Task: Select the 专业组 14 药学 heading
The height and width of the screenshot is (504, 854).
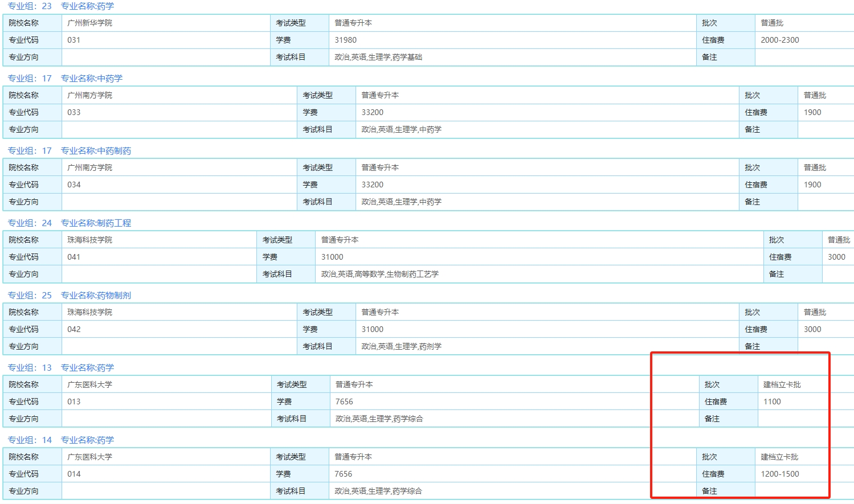Action: (60, 440)
